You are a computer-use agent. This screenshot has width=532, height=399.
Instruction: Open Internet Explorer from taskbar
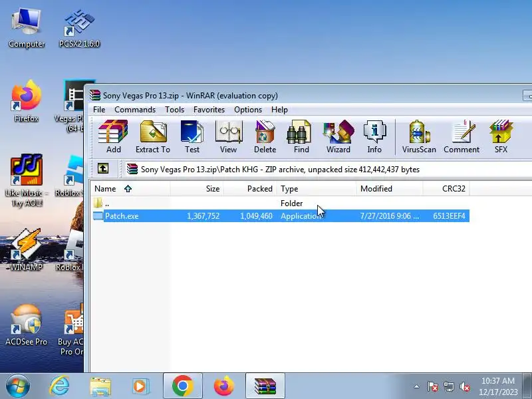pyautogui.click(x=60, y=386)
